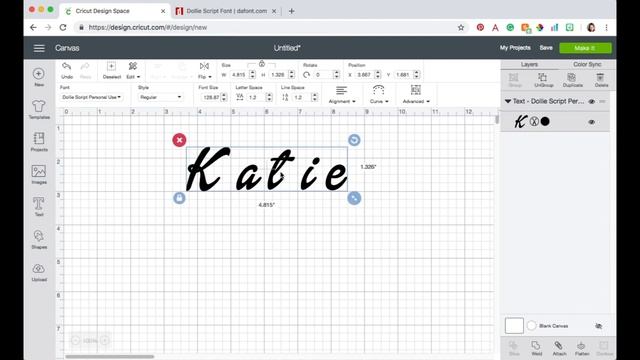Image resolution: width=640 pixels, height=360 pixels.
Task: Click the Weld tool
Action: point(536,346)
